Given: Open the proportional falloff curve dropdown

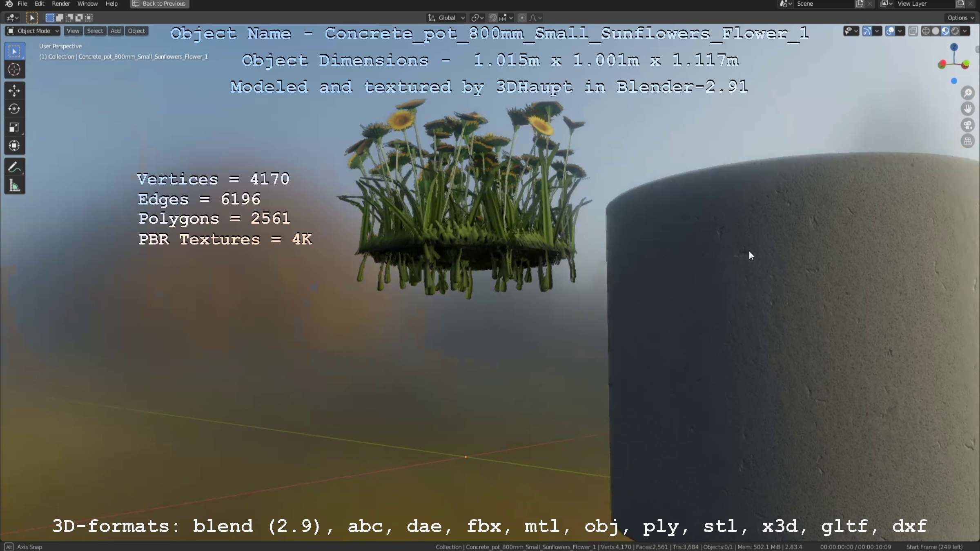Looking at the screenshot, I should pyautogui.click(x=536, y=18).
